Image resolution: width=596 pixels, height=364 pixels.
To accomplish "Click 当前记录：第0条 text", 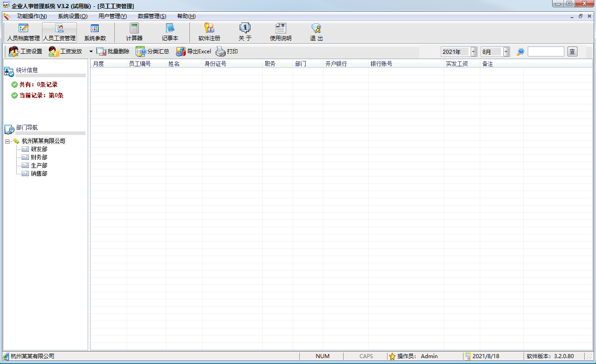I will pyautogui.click(x=41, y=95).
